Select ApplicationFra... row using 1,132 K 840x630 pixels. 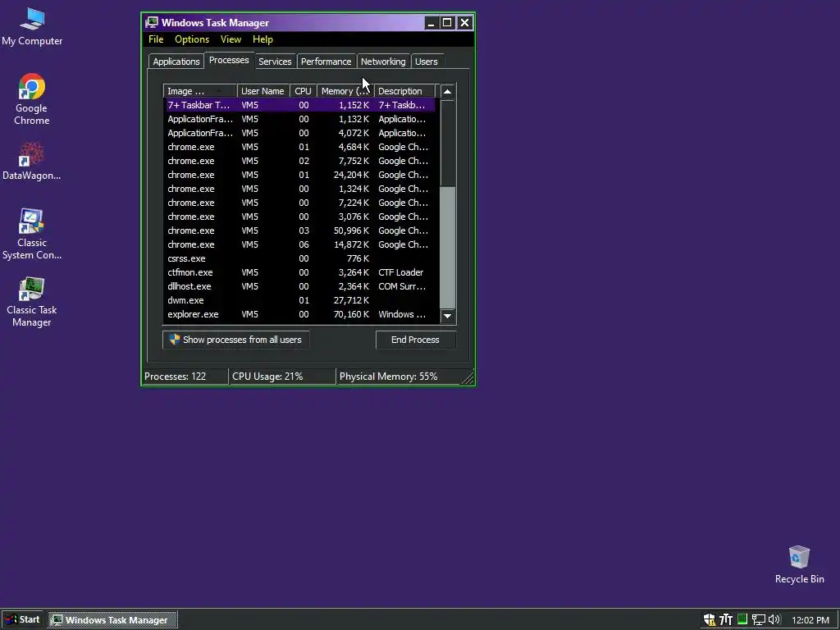pos(300,119)
